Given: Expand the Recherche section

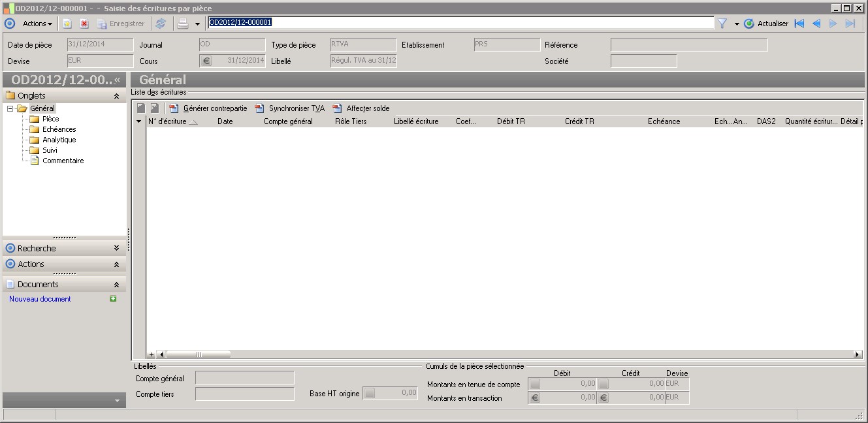Looking at the screenshot, I should click(x=116, y=248).
